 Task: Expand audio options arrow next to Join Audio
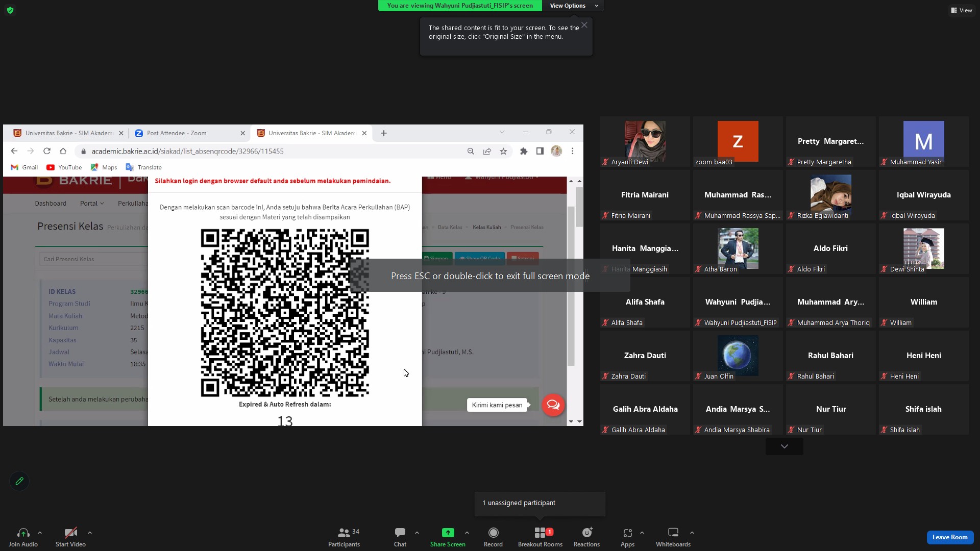tap(40, 533)
